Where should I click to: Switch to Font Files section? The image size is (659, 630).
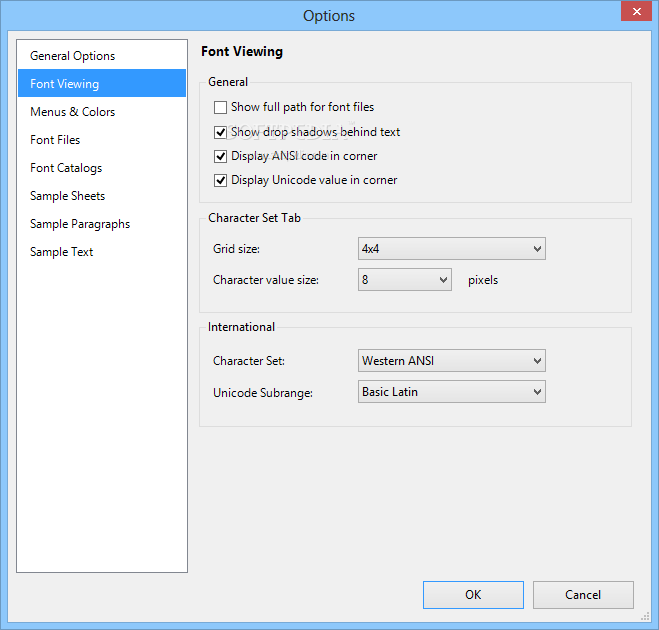click(x=102, y=140)
